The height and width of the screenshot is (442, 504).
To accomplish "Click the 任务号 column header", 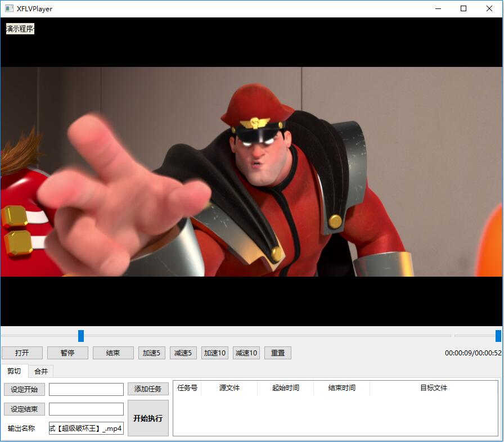I will pyautogui.click(x=187, y=388).
